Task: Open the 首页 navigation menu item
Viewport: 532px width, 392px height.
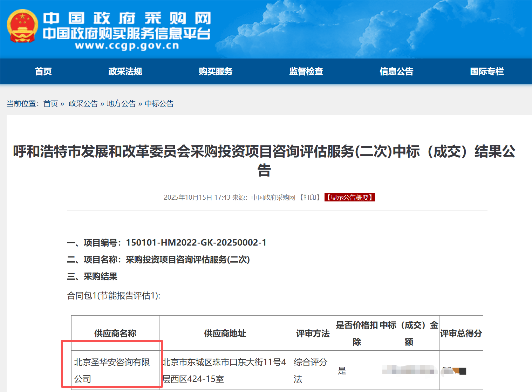Action: (x=43, y=71)
